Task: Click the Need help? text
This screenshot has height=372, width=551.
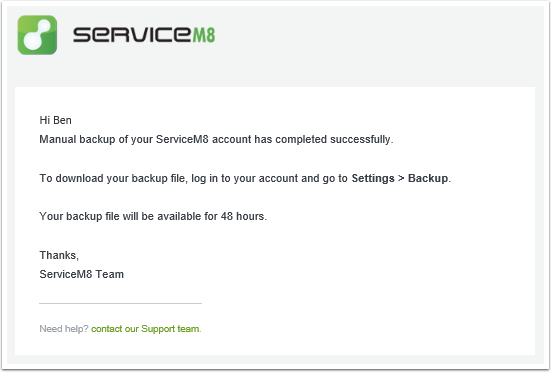Action: click(x=64, y=329)
